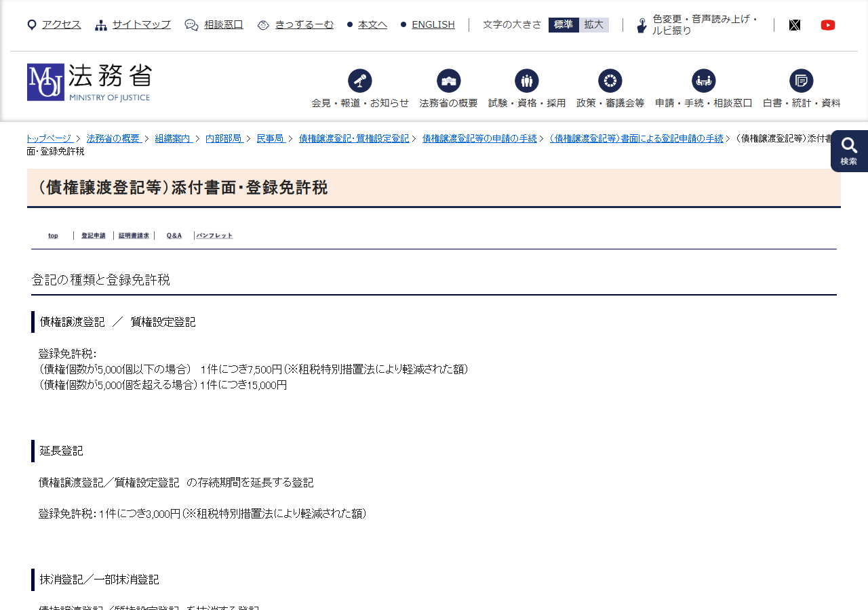Open the パンフレット sub-menu tab

(x=214, y=236)
